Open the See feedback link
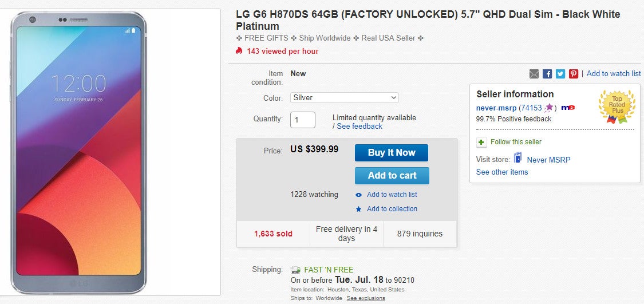The height and width of the screenshot is (304, 644). click(x=359, y=126)
